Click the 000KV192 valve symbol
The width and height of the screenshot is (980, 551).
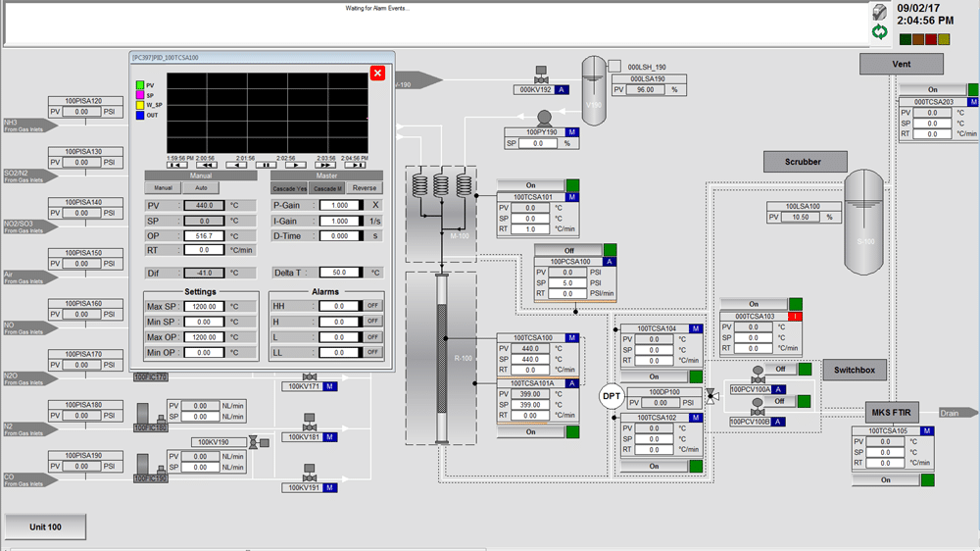(x=541, y=75)
